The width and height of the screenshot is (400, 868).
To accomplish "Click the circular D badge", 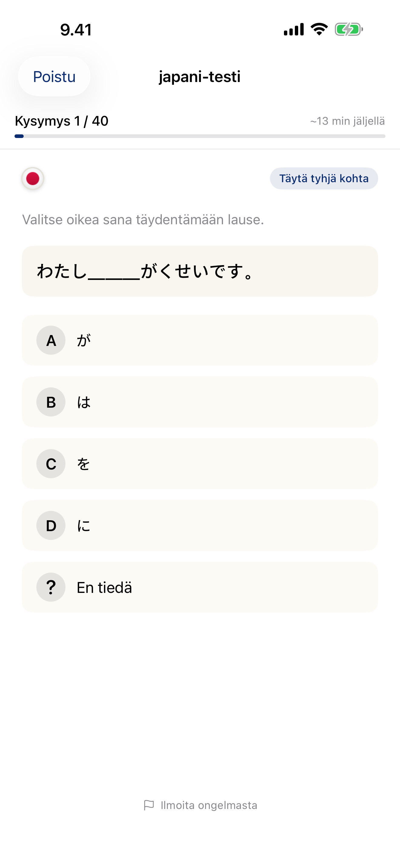I will click(51, 525).
